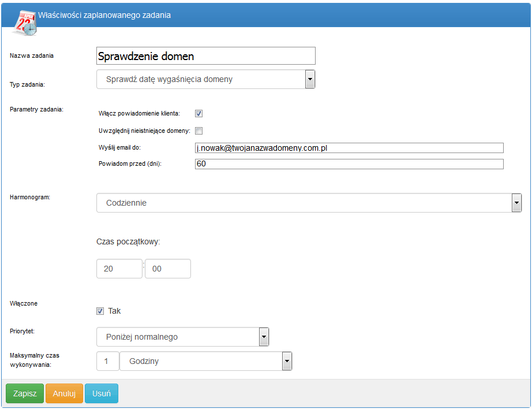The height and width of the screenshot is (409, 532).
Task: Select the Codziennie schedule combo box
Action: coord(309,203)
